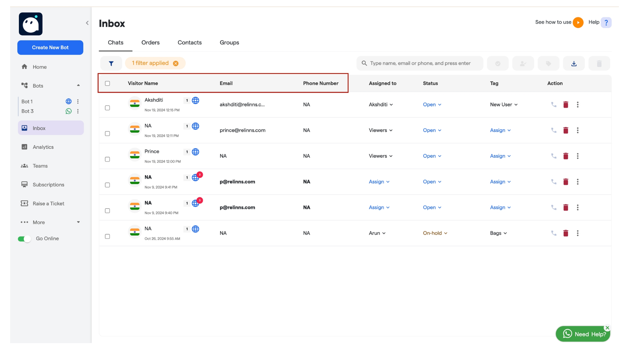Click the Bot 1 web globe icon
Screen dimensions: 629x364
tap(68, 101)
